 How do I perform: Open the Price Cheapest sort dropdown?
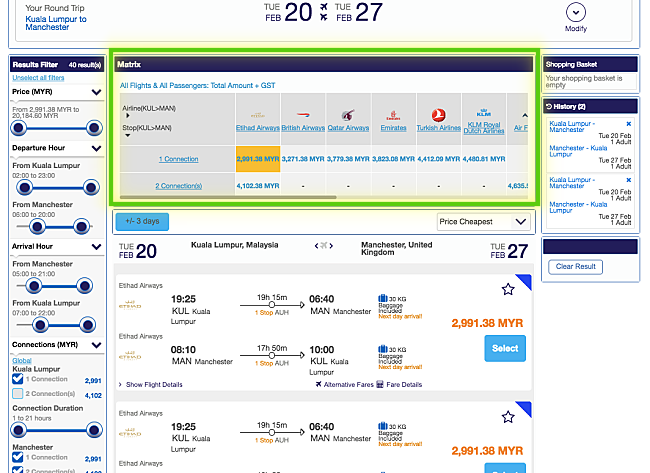pos(483,222)
